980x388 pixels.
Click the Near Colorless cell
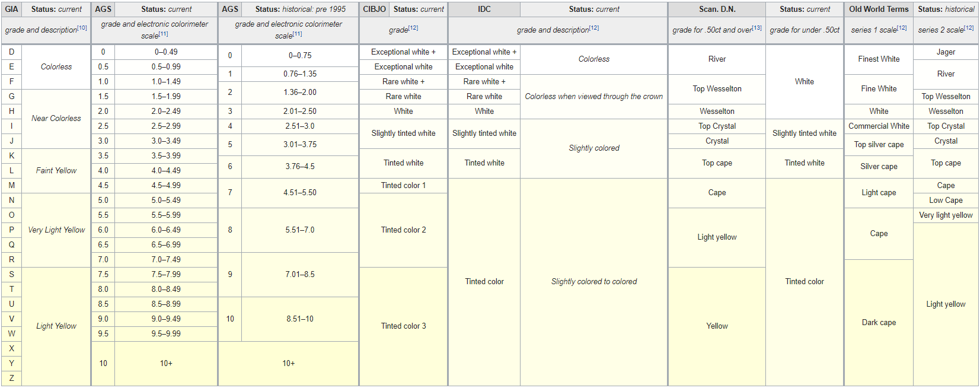(56, 119)
